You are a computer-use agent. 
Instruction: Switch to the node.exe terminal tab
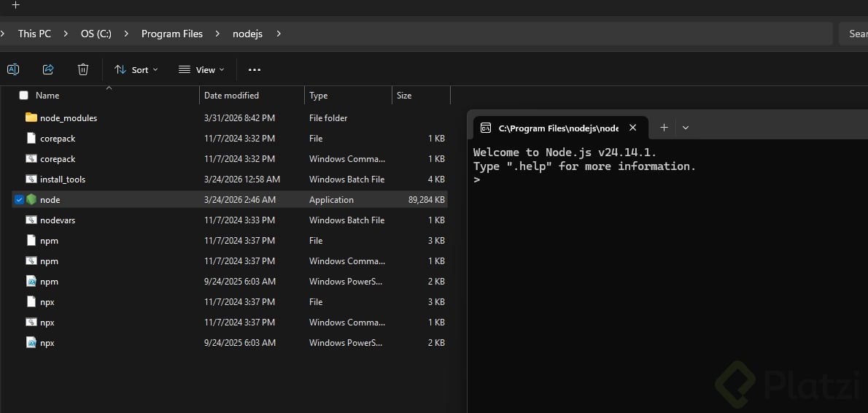click(x=557, y=128)
